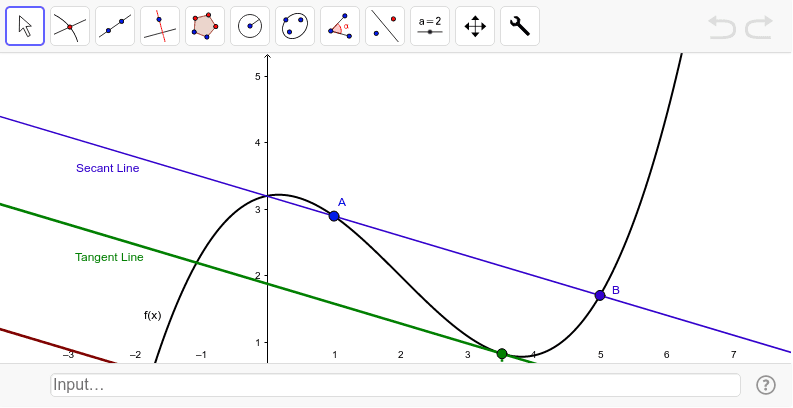Image resolution: width=793 pixels, height=408 pixels.
Task: Select the Move Graphics View tool
Action: [x=475, y=26]
